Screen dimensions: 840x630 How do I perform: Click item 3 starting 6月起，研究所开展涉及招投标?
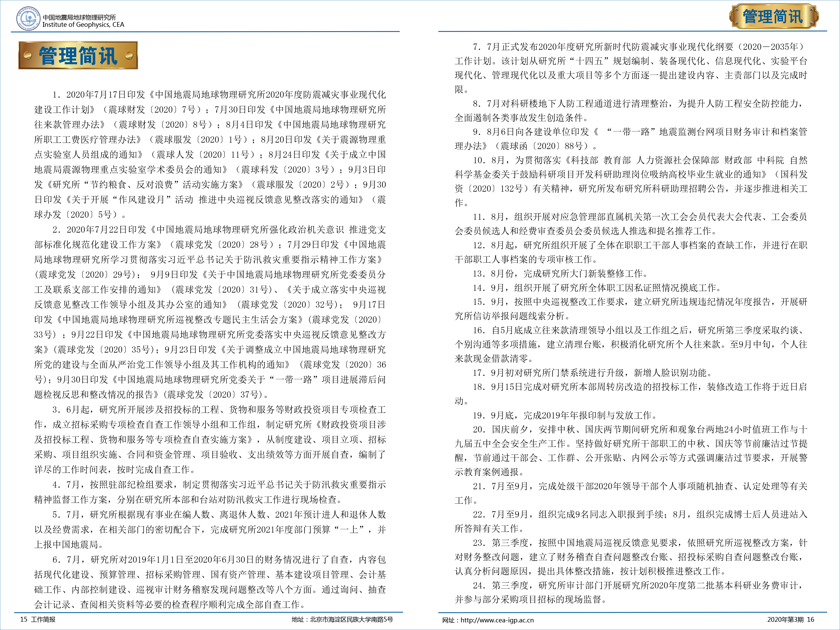pyautogui.click(x=210, y=439)
